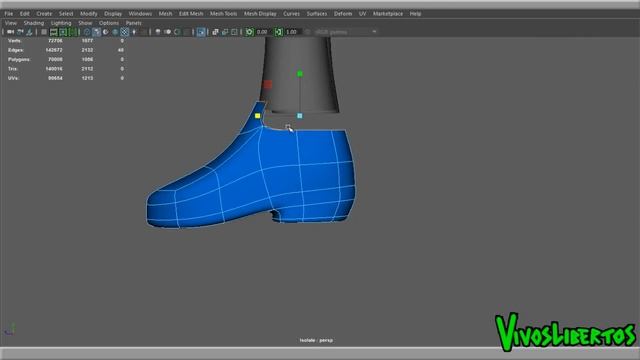Click the Lock Camera icon
Screen dimensions: 640x360
[20, 32]
